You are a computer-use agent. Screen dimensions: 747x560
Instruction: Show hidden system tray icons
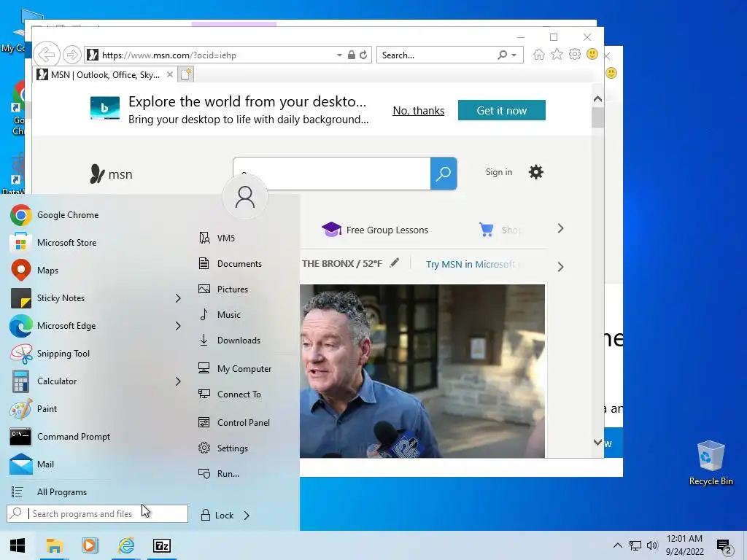(x=617, y=545)
